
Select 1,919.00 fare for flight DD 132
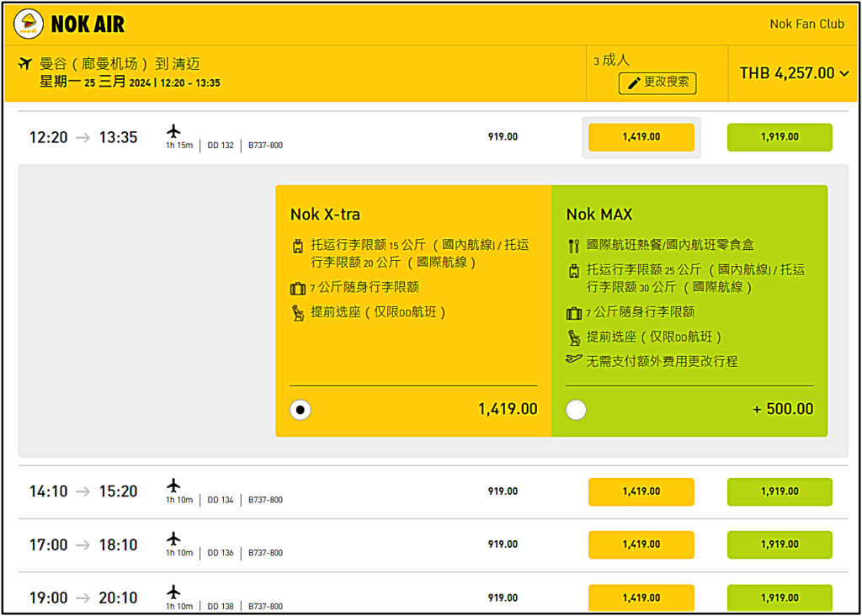[780, 137]
